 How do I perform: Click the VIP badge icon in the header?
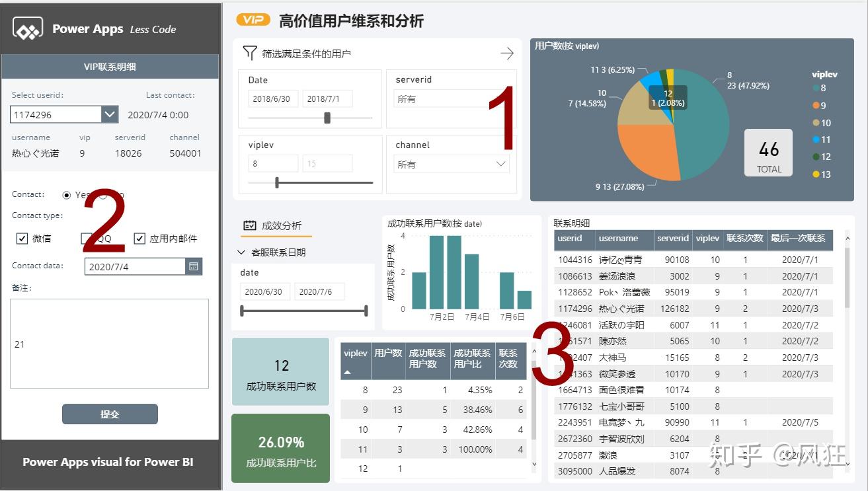(x=253, y=20)
